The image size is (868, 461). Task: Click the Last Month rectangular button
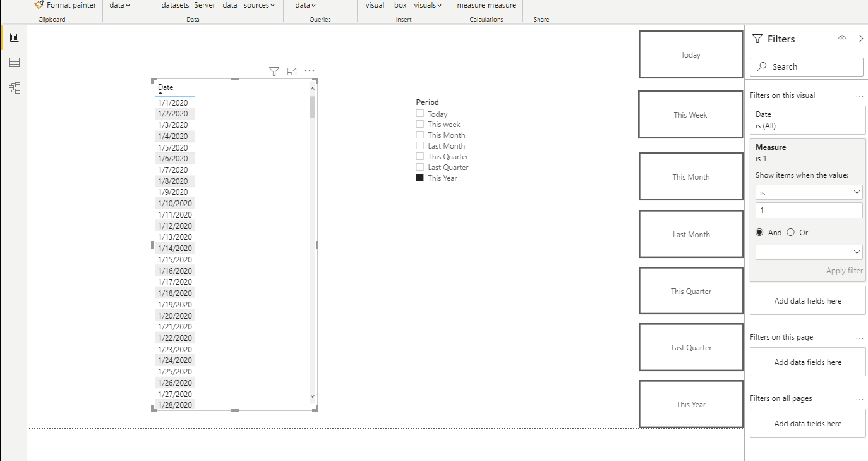click(x=690, y=234)
